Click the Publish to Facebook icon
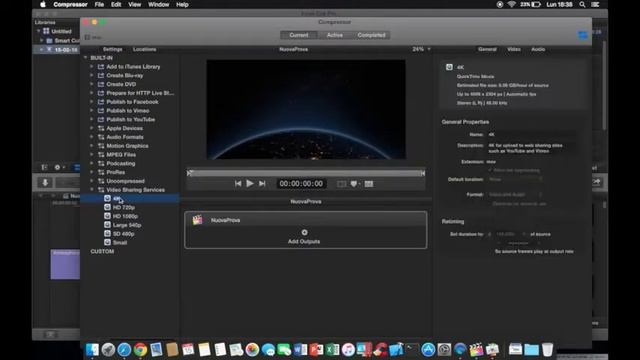This screenshot has width=640, height=360. (101, 102)
